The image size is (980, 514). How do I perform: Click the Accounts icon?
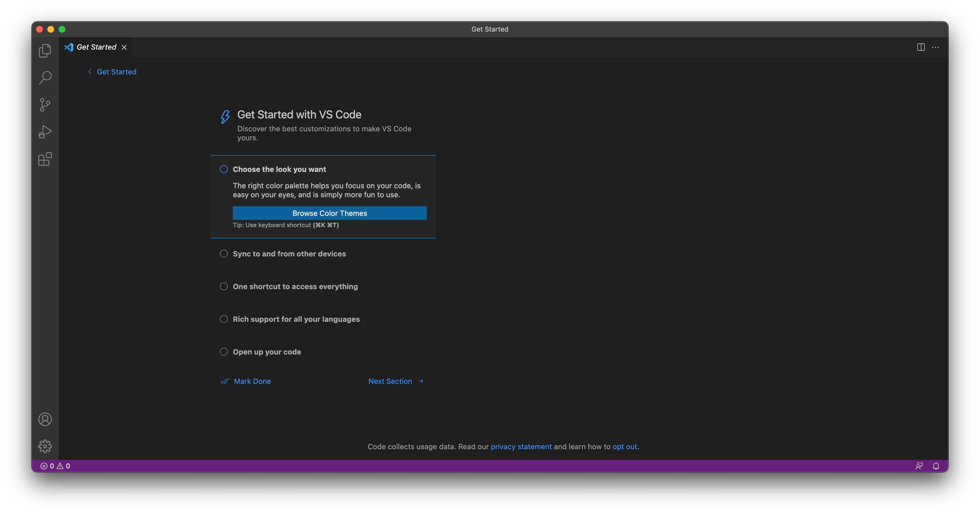45,419
